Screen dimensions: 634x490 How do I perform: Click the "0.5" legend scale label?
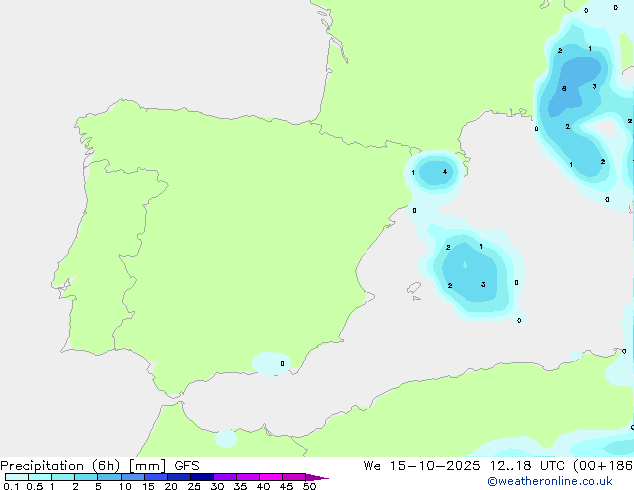(35, 486)
